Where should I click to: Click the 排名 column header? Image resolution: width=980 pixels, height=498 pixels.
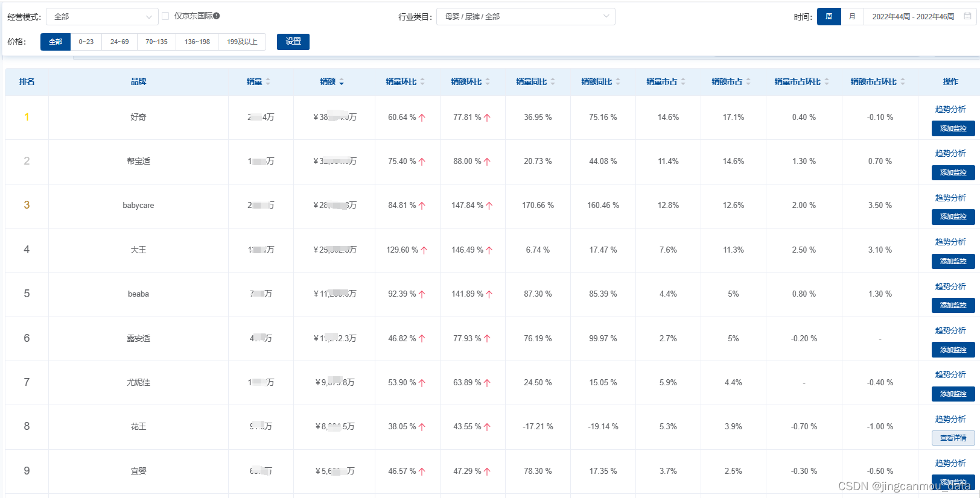(x=27, y=81)
